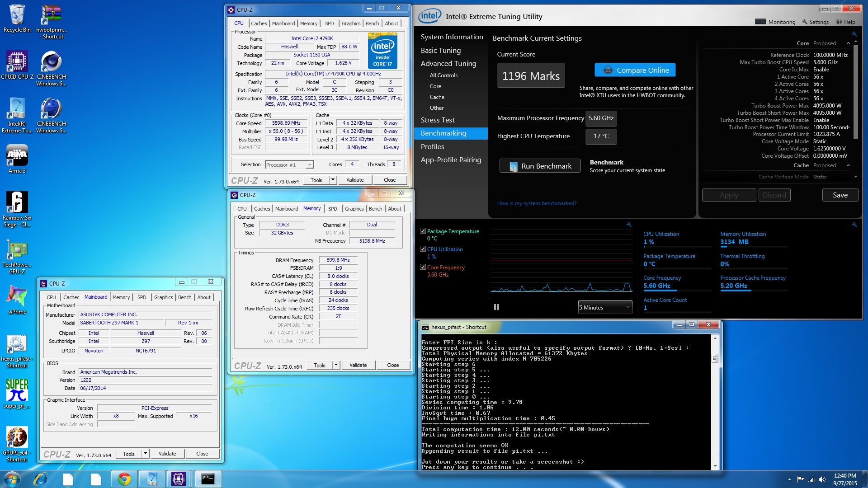Open Tools dropdown arrow in Mainboard CPU-Z window
This screenshot has height=488, width=868.
click(x=145, y=454)
